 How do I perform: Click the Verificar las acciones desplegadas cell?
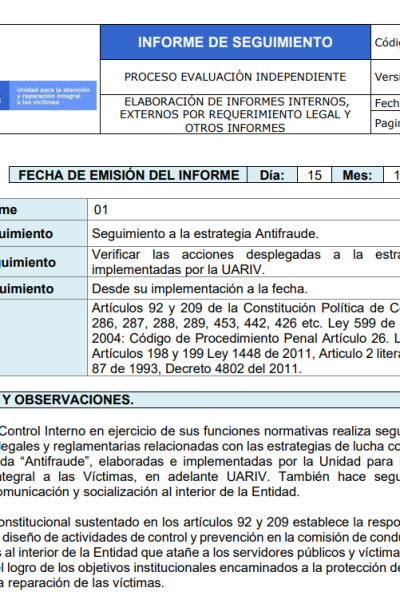(x=244, y=262)
